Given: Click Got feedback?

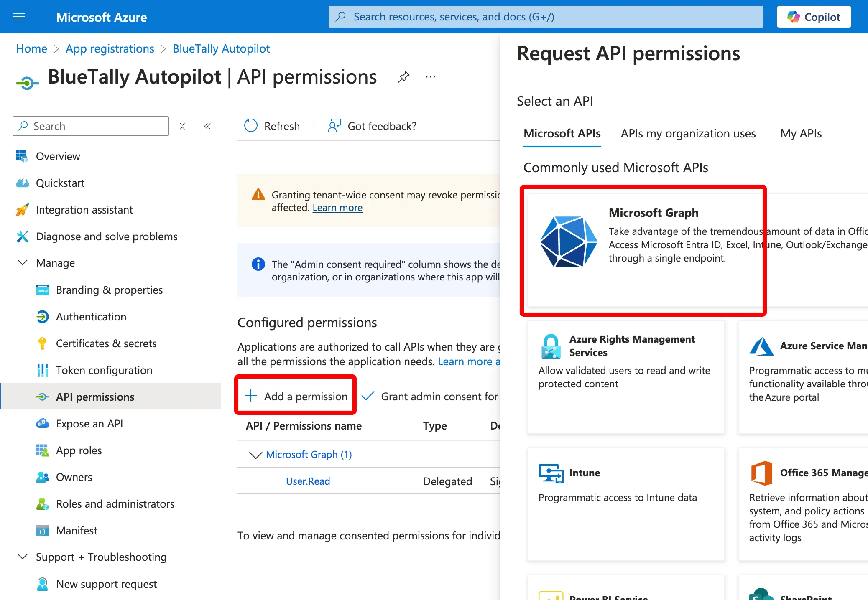Looking at the screenshot, I should click(372, 126).
